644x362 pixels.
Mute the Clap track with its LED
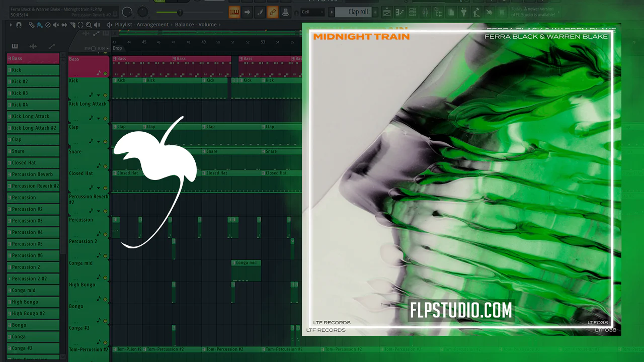(105, 142)
